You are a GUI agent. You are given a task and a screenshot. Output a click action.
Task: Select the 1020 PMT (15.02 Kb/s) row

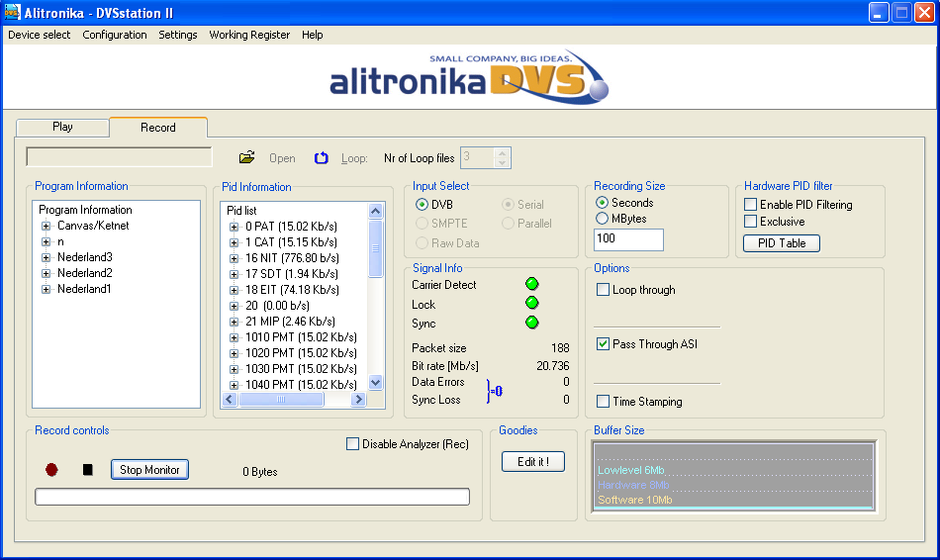pyautogui.click(x=301, y=353)
